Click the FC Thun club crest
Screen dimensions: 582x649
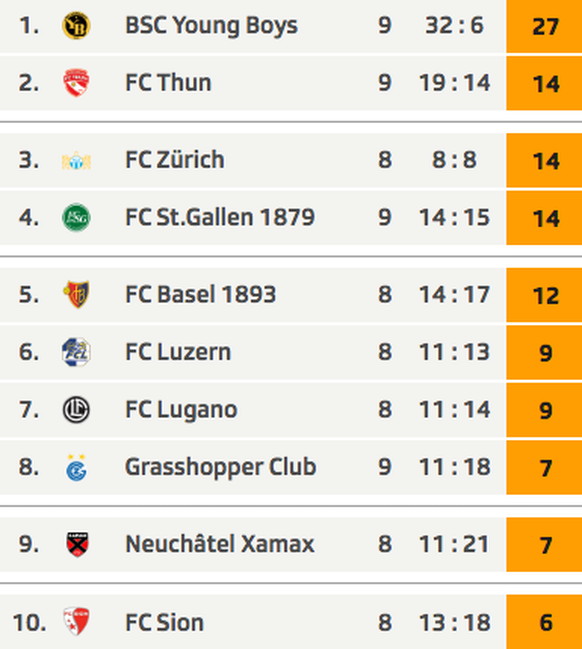[x=76, y=83]
